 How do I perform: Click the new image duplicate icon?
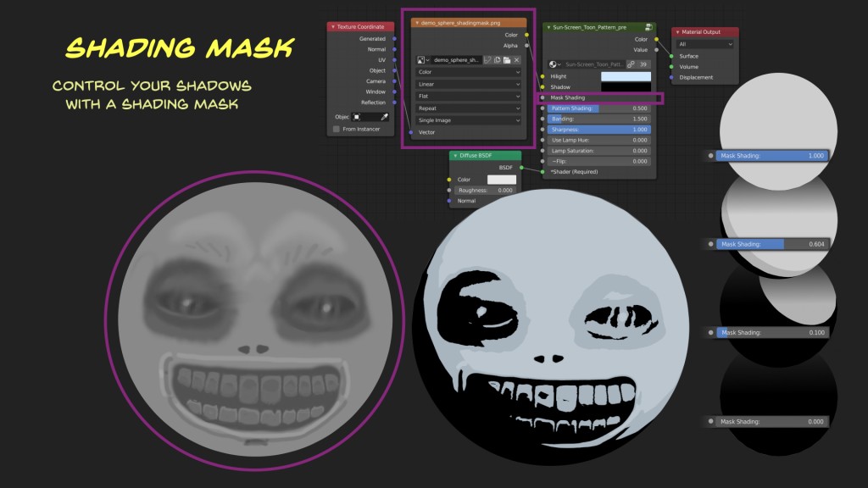tap(497, 60)
